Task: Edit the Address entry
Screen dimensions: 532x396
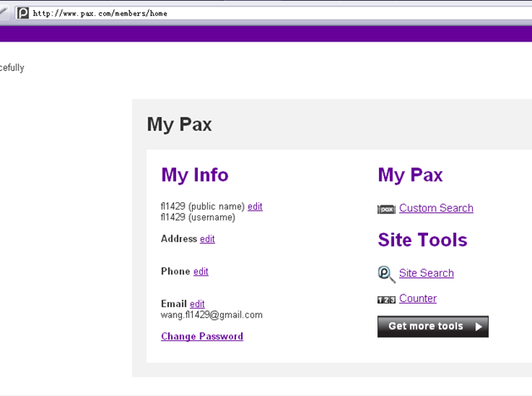Action: (207, 239)
